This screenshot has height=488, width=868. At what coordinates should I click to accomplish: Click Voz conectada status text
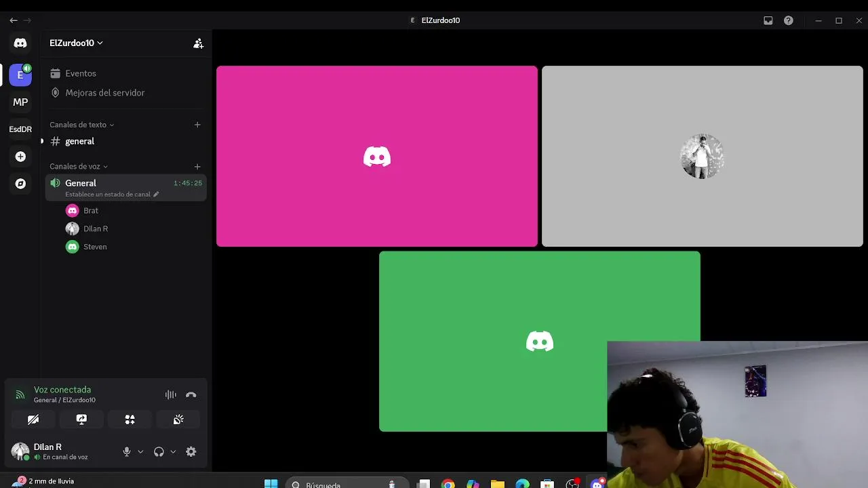[62, 390]
